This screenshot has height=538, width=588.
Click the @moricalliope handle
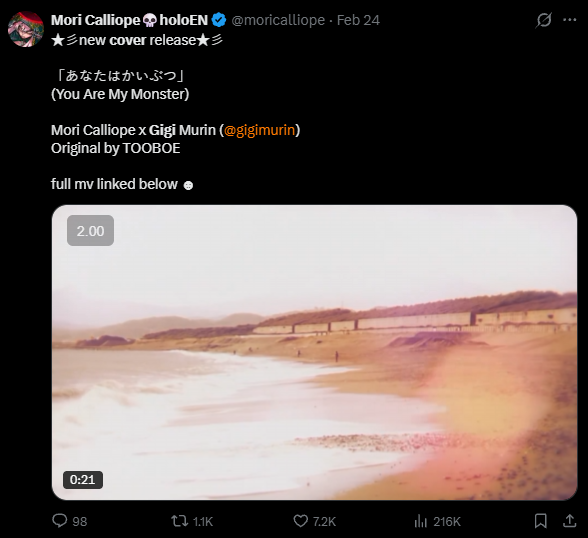[278, 20]
